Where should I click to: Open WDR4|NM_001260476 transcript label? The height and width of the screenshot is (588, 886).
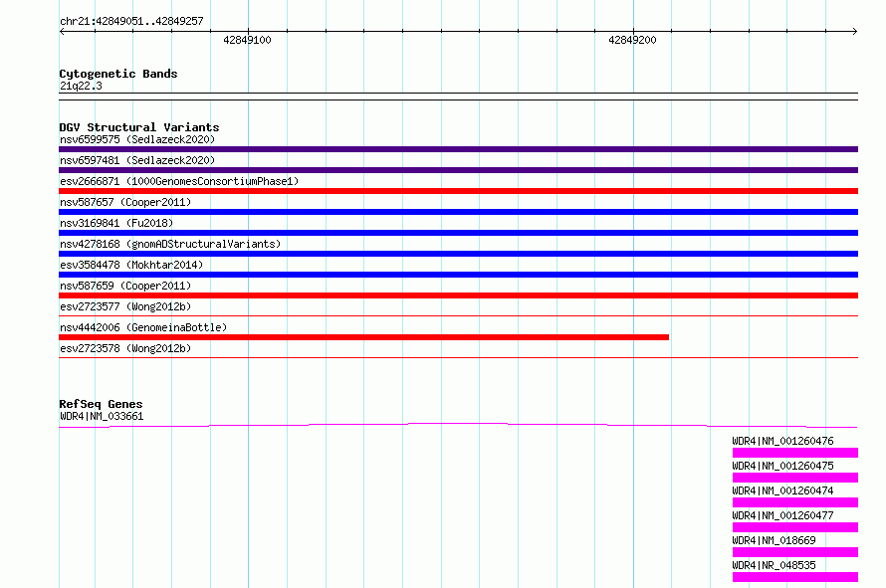pyautogui.click(x=782, y=441)
